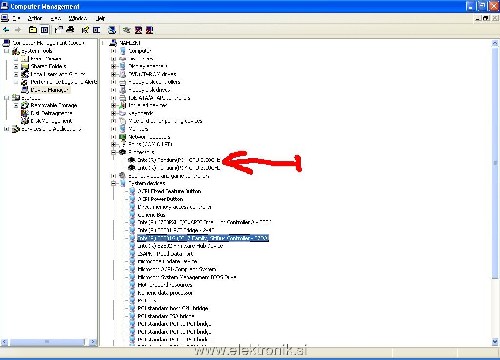Click the Removable Storage icon in the left tree
The width and height of the screenshot is (500, 360).
tap(25, 105)
